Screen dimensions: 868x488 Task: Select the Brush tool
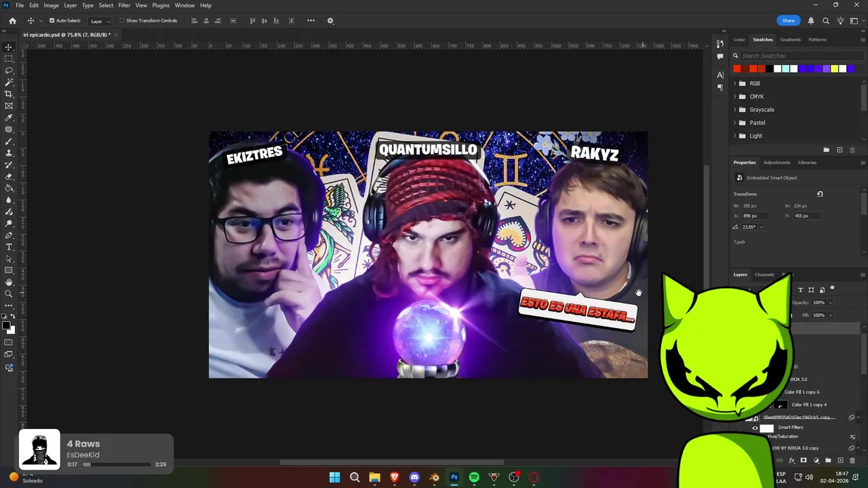pos(9,141)
